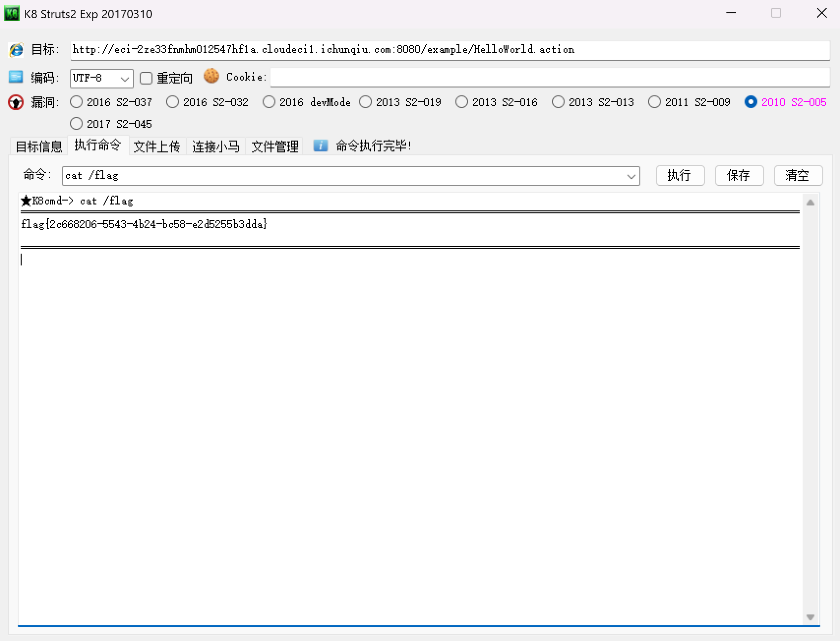Click the blue encoding icon
The height and width of the screenshot is (641, 840).
[16, 77]
